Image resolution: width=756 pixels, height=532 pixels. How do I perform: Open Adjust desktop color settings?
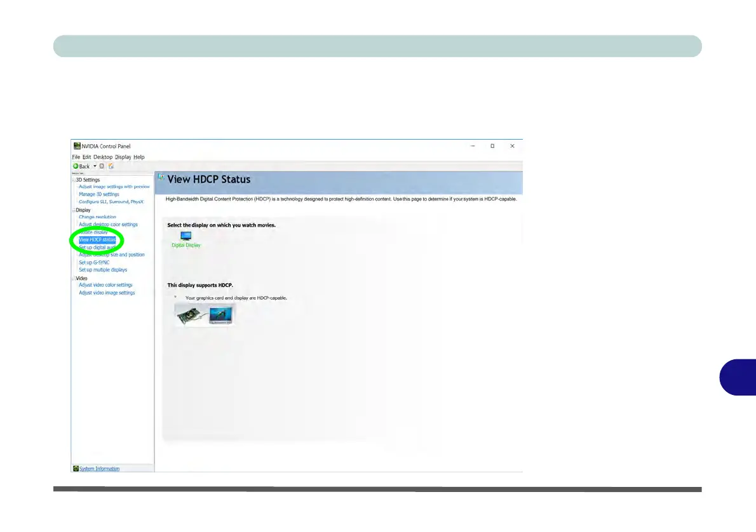[x=108, y=225]
